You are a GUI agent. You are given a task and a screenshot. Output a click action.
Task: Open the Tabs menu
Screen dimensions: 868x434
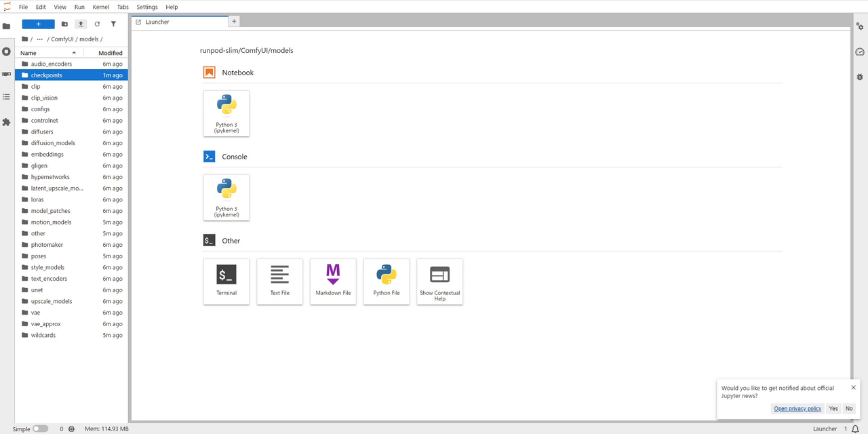[x=123, y=7]
